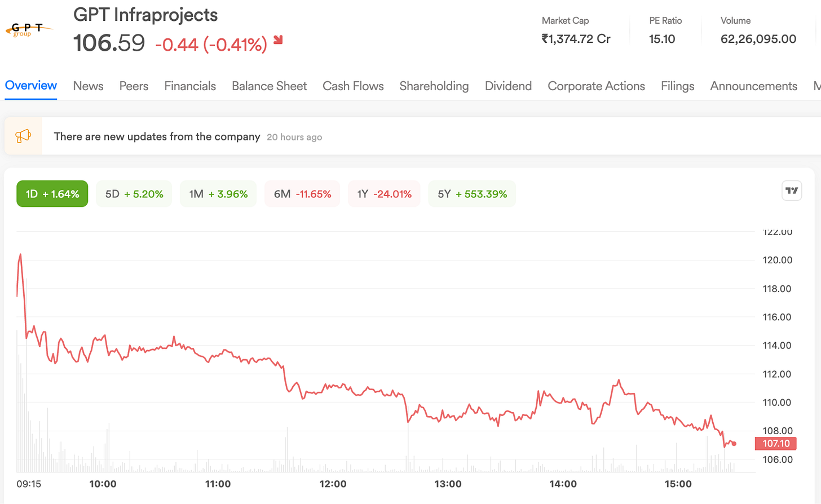Open the Financials tab
This screenshot has height=504, width=821.
click(190, 86)
